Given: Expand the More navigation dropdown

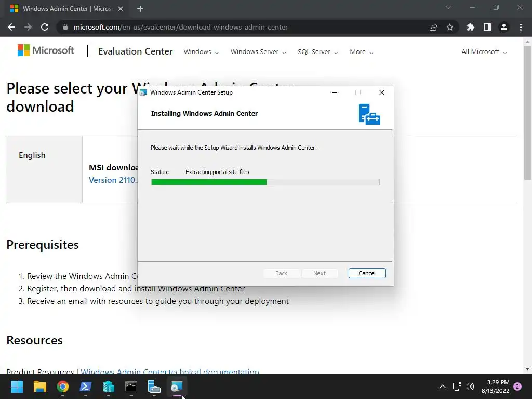Looking at the screenshot, I should click(x=362, y=52).
